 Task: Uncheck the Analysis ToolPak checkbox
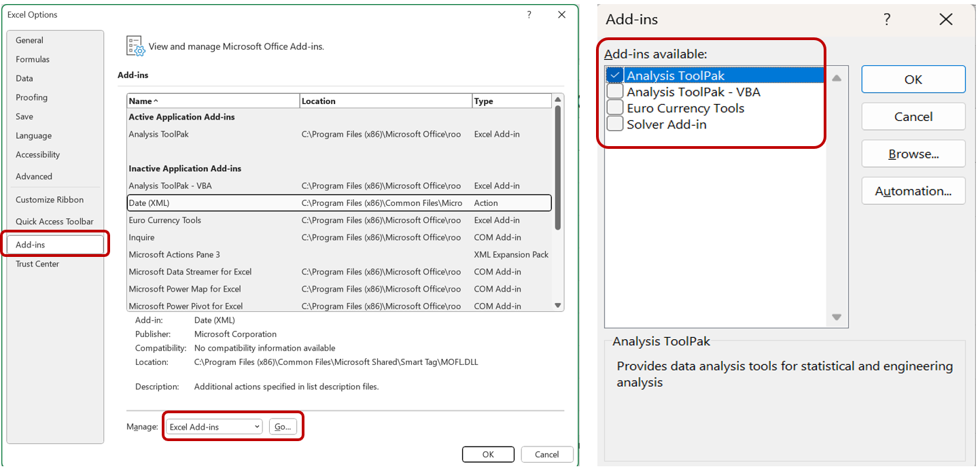(615, 75)
